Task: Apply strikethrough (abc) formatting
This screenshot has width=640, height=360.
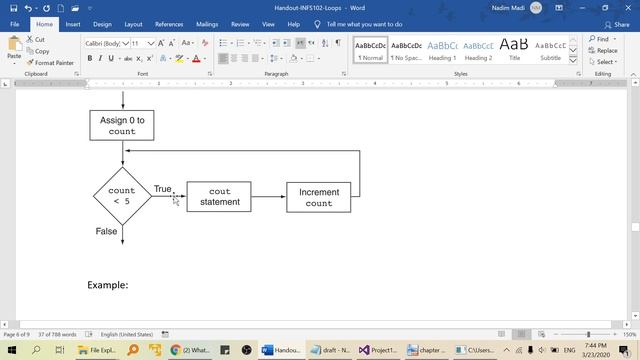Action: [x=128, y=59]
